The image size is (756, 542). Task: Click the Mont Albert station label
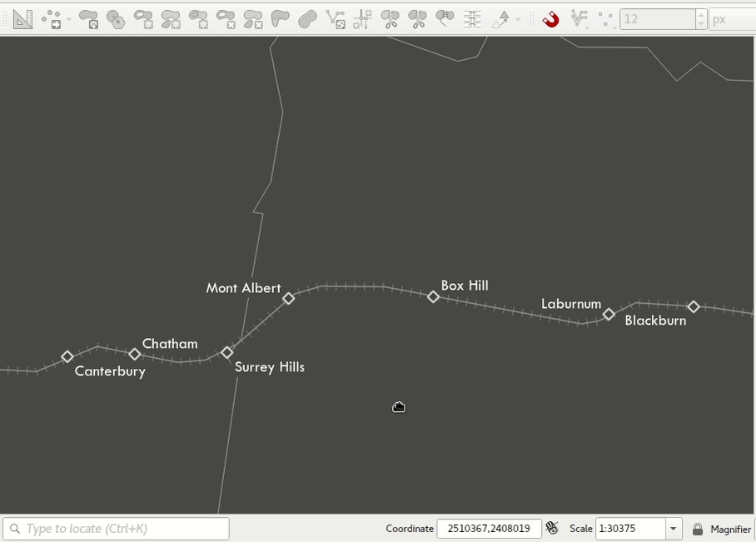243,288
